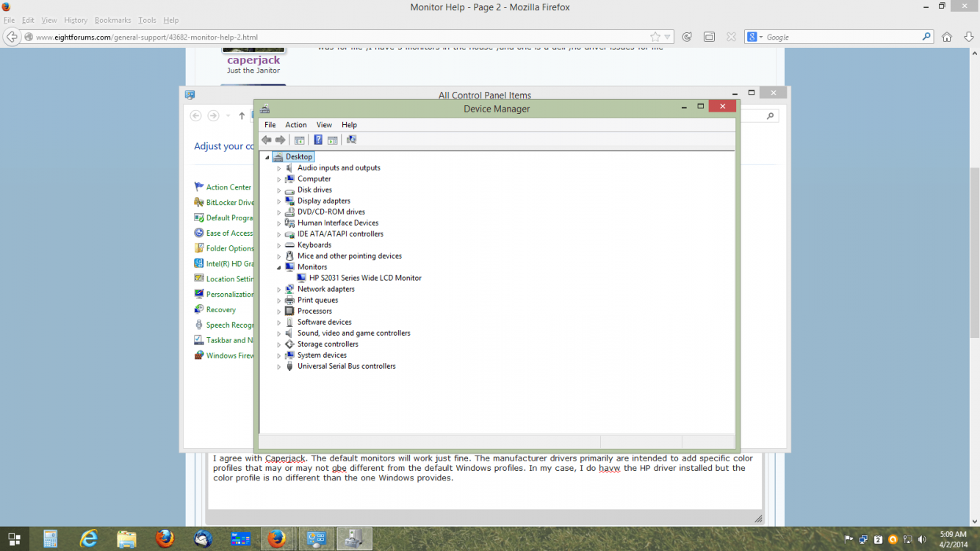This screenshot has width=980, height=551.
Task: Expand Mice and other pointing devices arrow
Action: 279,256
